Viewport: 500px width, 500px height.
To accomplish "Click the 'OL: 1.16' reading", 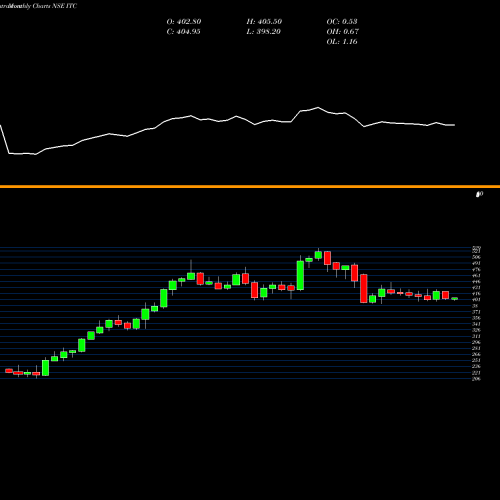I will click(342, 41).
